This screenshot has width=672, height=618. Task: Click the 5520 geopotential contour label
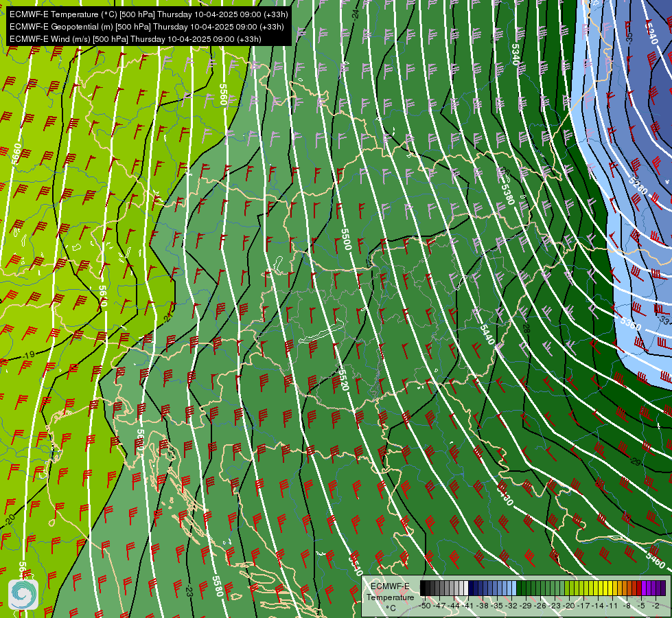coord(343,378)
